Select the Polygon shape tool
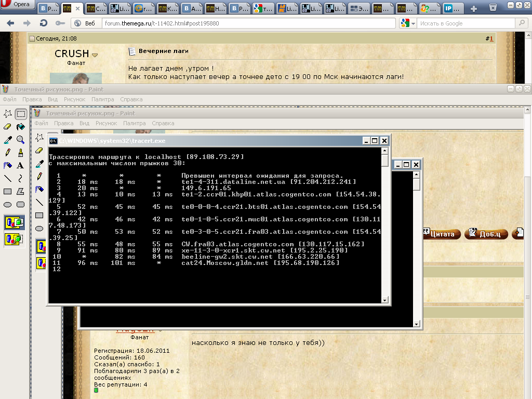Image resolution: width=532 pixels, height=399 pixels. pyautogui.click(x=21, y=192)
